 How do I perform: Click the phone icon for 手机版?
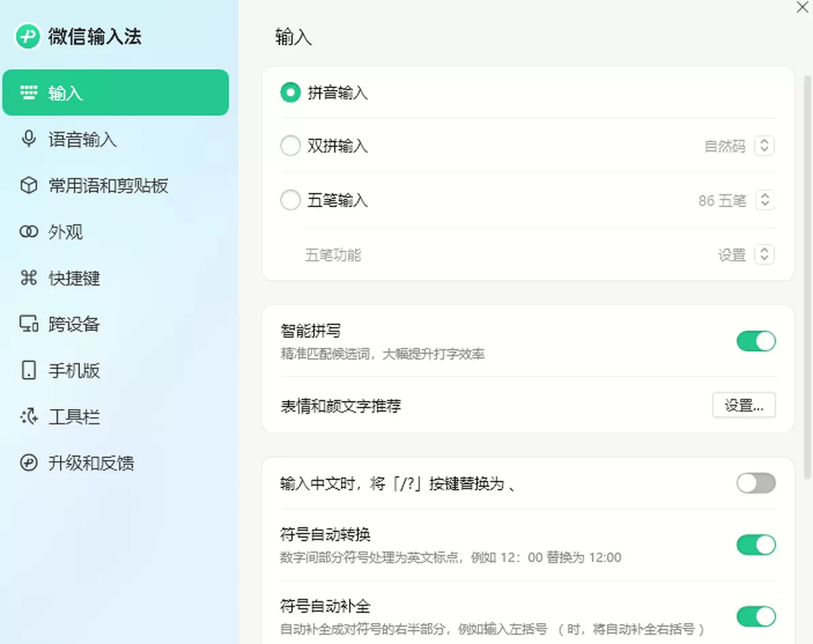(28, 370)
